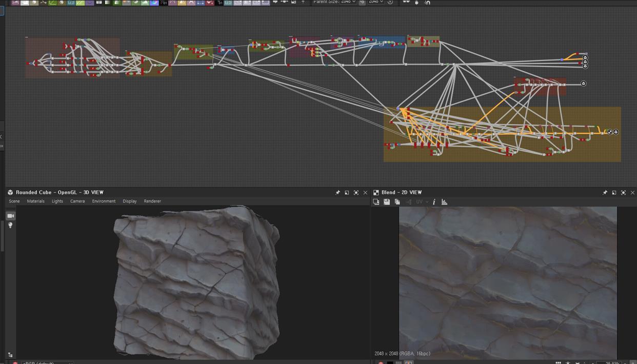Select the camera icon in 3D view sidebar

coord(10,216)
